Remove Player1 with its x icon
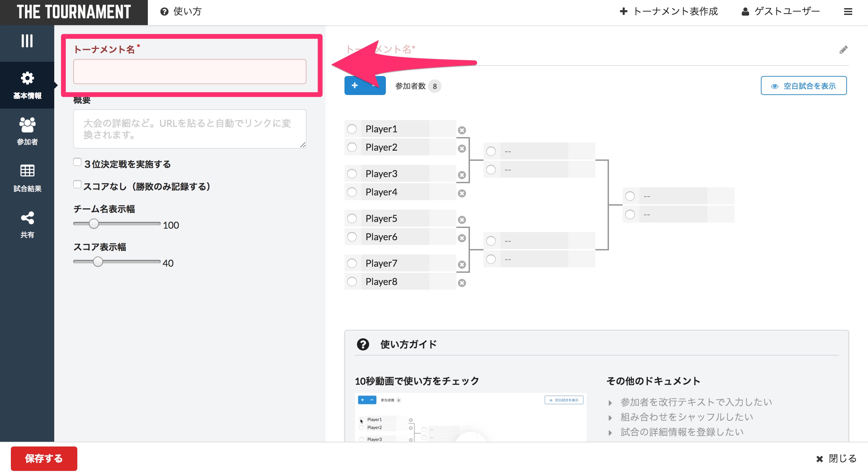The image size is (868, 475). click(x=462, y=130)
